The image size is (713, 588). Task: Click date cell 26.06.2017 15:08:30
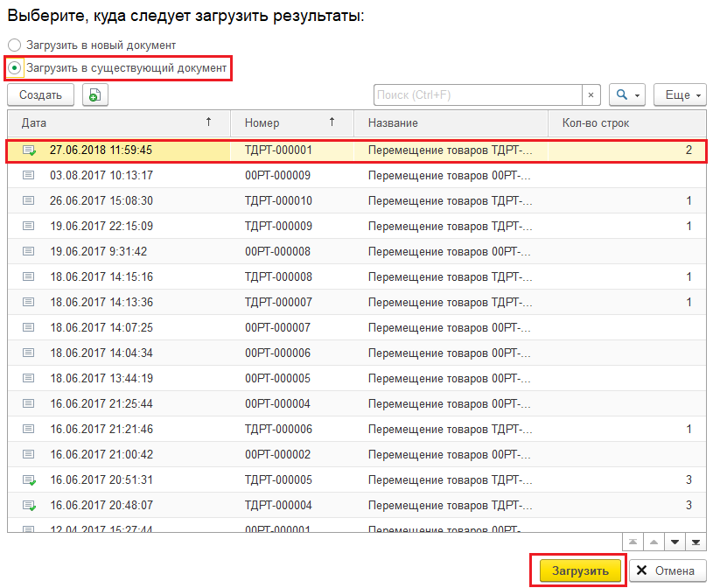pyautogui.click(x=101, y=200)
